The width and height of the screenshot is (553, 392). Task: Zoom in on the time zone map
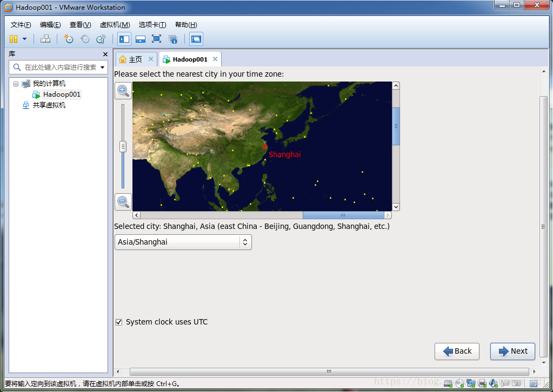pos(123,91)
